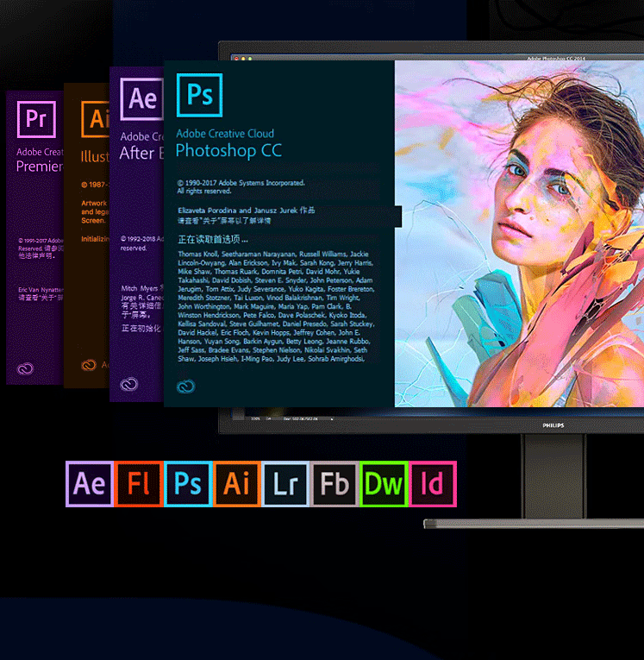
Task: Click the 'Premier' title on Premiere splash
Action: (40, 167)
